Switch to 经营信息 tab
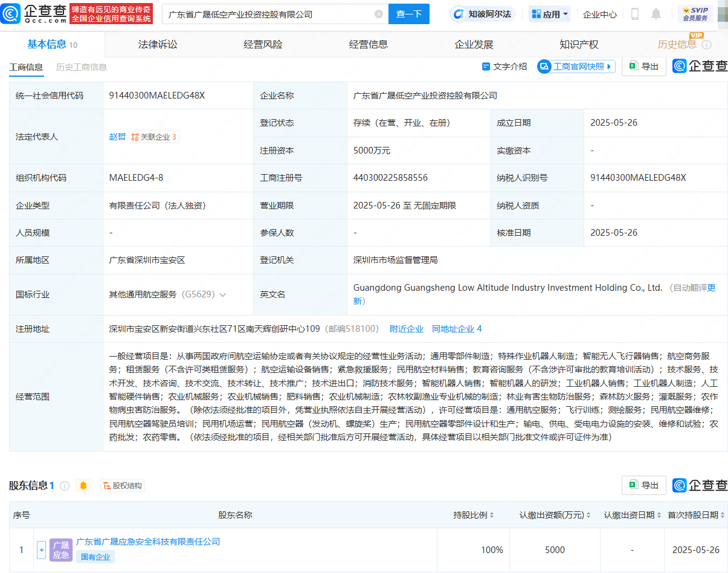728x573 pixels. 369,44
